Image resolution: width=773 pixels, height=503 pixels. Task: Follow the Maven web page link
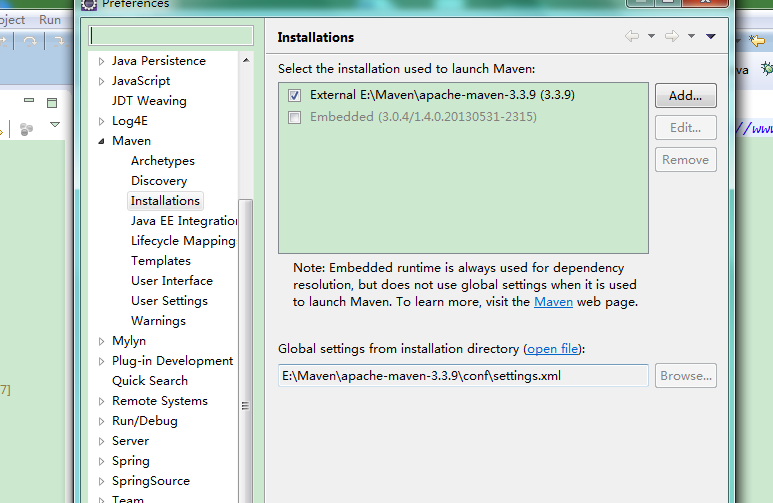pos(553,302)
